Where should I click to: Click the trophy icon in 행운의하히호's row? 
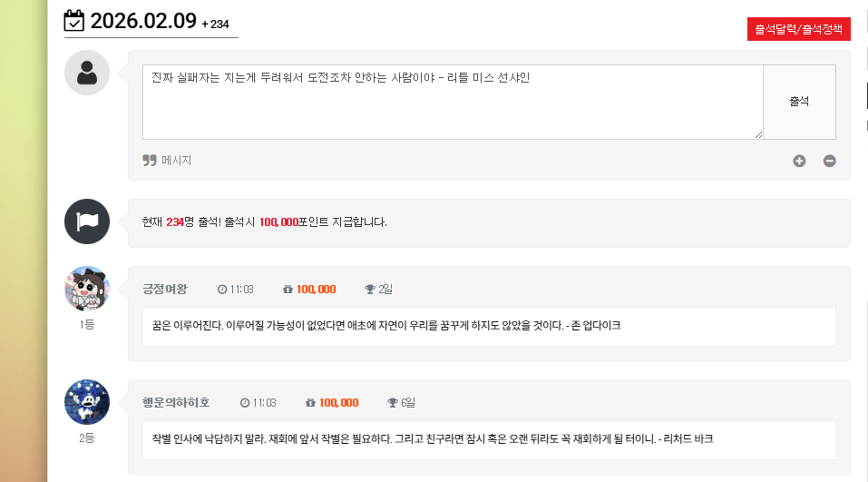[x=392, y=403]
